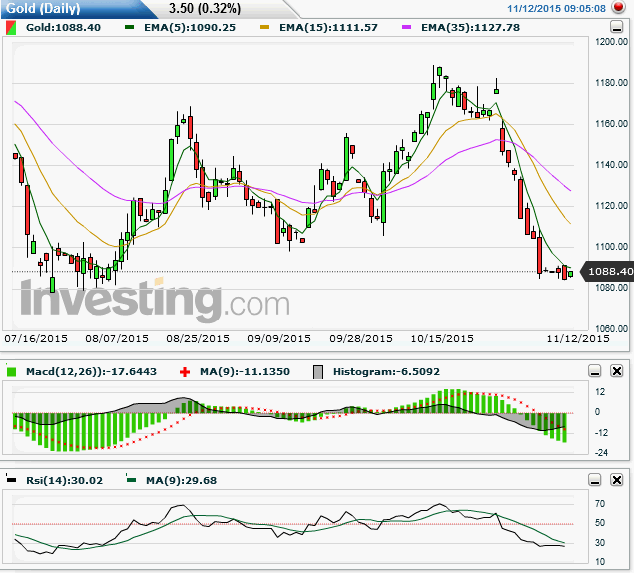This screenshot has height=573, width=634.
Task: Click the 1140.00 price axis label
Action: (611, 164)
